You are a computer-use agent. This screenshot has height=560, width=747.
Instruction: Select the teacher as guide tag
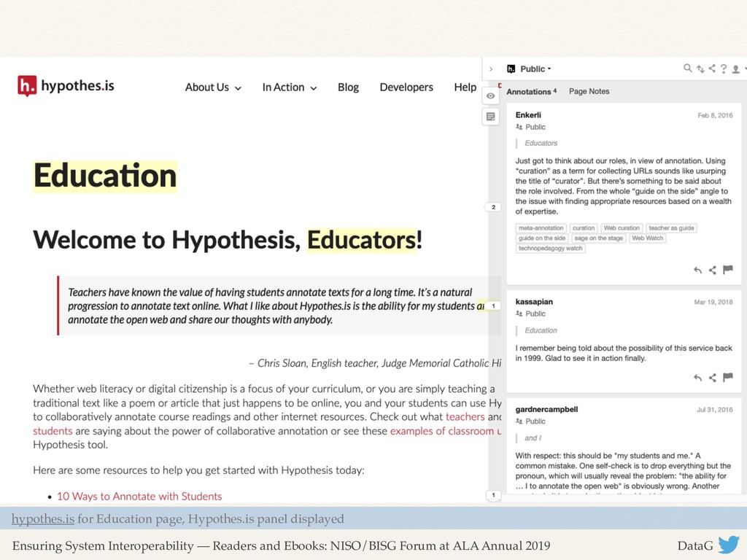pyautogui.click(x=671, y=228)
